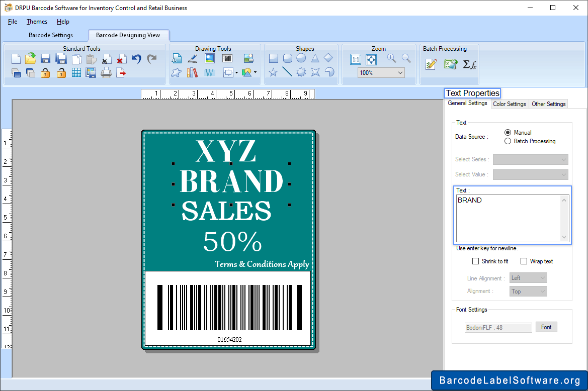Switch to Barcode Settings tab

pyautogui.click(x=51, y=35)
